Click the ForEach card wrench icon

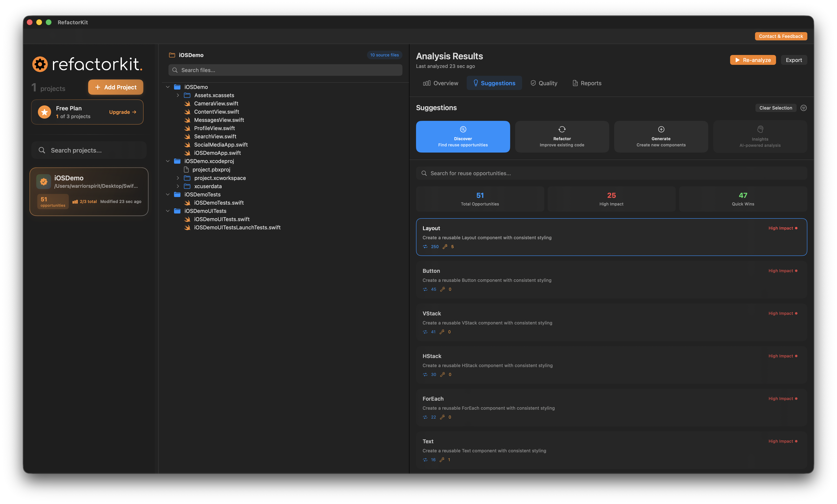pos(442,417)
